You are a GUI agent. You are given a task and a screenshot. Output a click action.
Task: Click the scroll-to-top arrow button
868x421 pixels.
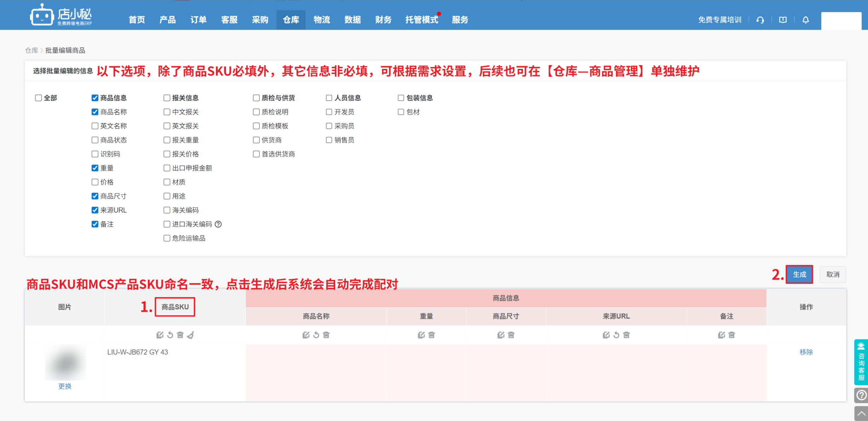(x=861, y=413)
